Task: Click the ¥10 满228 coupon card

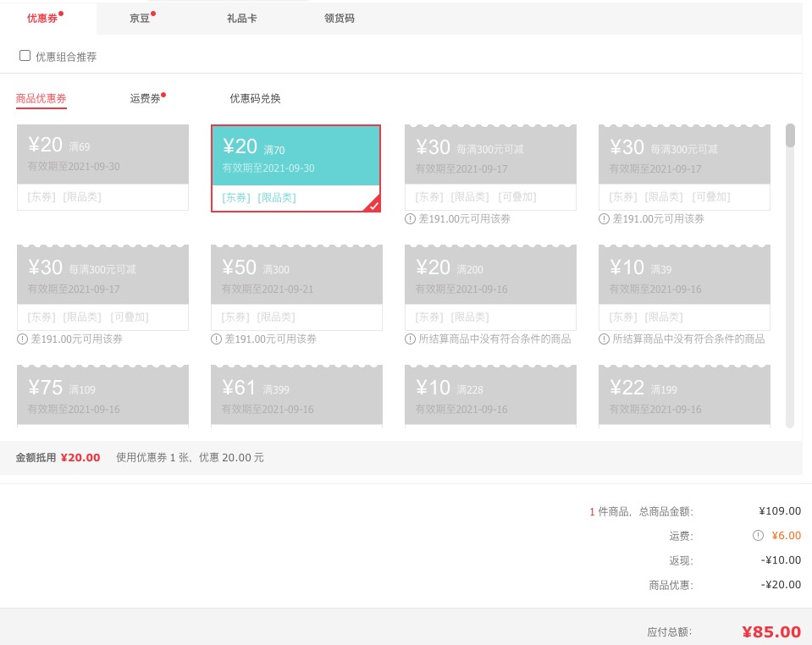Action: click(x=490, y=396)
